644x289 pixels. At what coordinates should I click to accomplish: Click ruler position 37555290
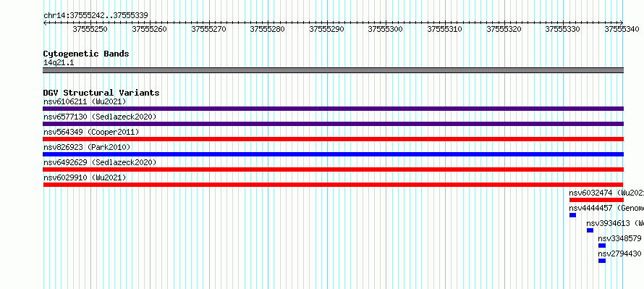pyautogui.click(x=327, y=29)
